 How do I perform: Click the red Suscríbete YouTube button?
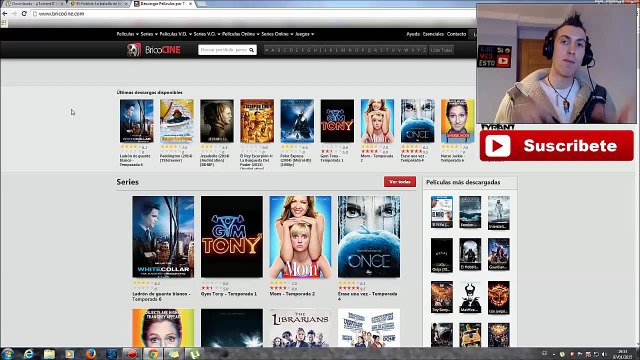pyautogui.click(x=557, y=146)
